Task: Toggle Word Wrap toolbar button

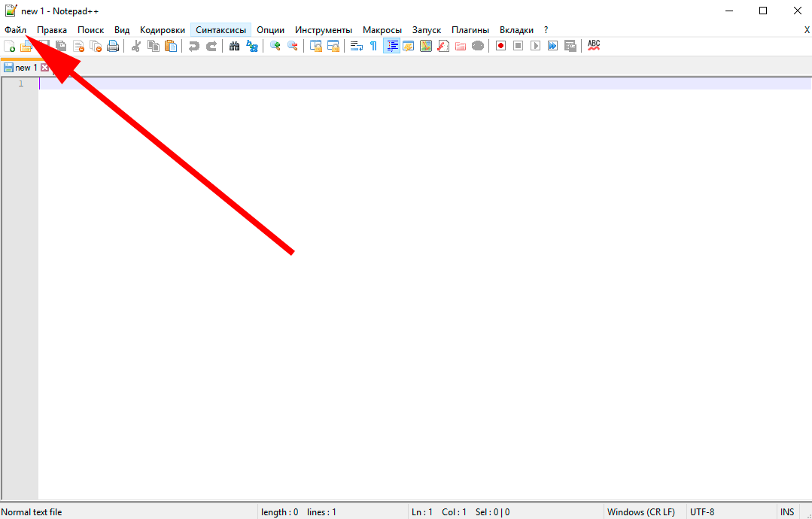Action: 356,46
